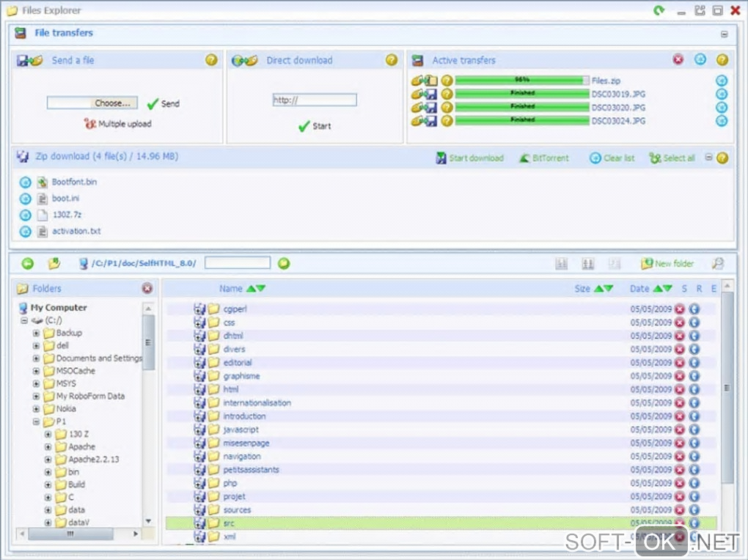Expand the Apache2.2.13 folder node
This screenshot has height=560, width=748.
48,460
